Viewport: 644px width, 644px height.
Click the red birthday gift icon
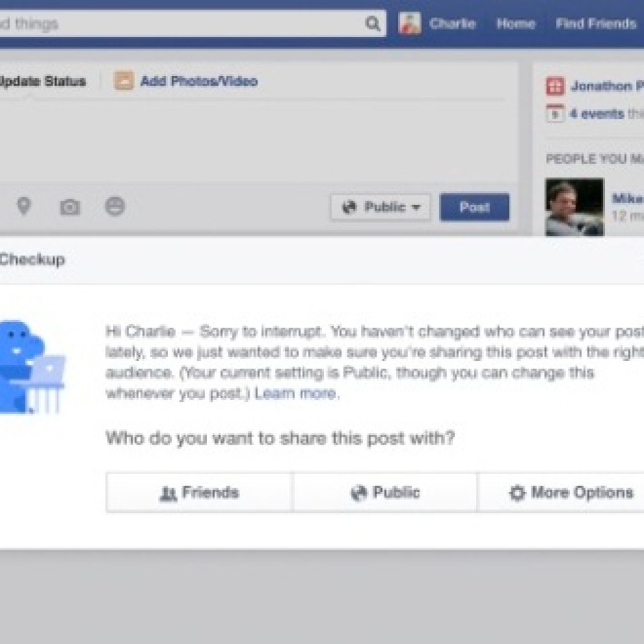pyautogui.click(x=555, y=86)
